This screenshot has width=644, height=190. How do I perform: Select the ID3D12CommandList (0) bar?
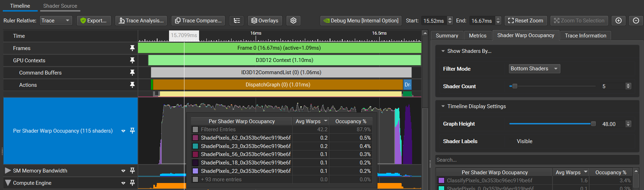point(281,72)
